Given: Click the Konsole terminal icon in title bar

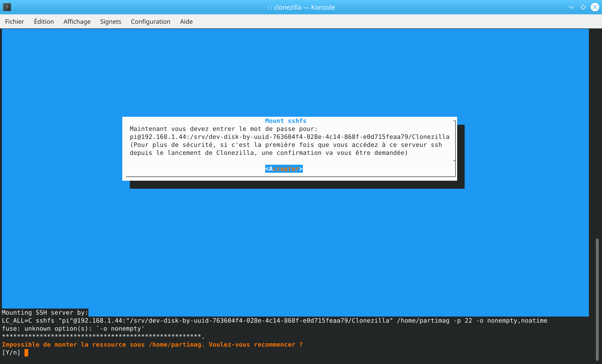Looking at the screenshot, I should [x=7, y=7].
